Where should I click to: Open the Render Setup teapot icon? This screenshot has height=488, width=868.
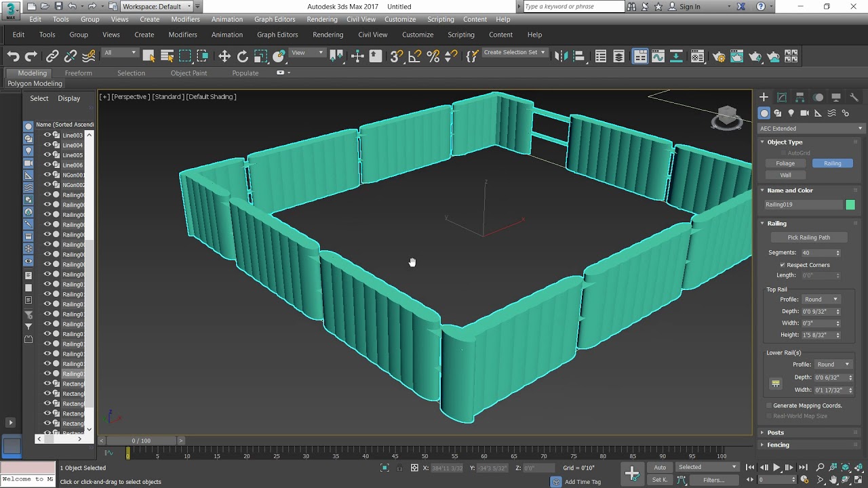coord(719,56)
